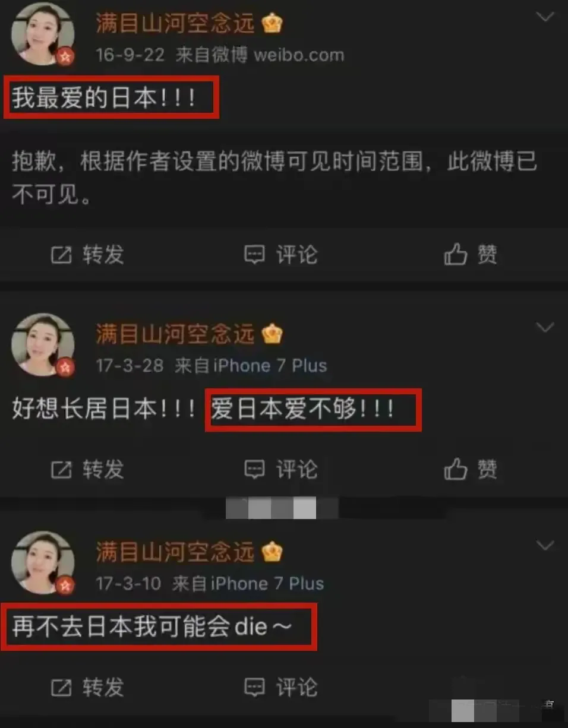Image resolution: width=568 pixels, height=728 pixels.
Task: Click the crown badge on the 17-3-28 post
Action: [272, 334]
